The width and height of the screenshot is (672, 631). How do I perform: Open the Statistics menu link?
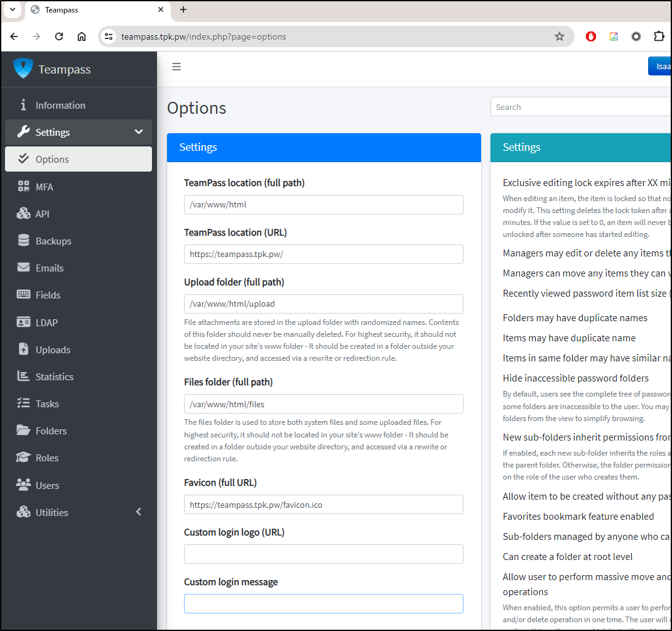coord(79,376)
